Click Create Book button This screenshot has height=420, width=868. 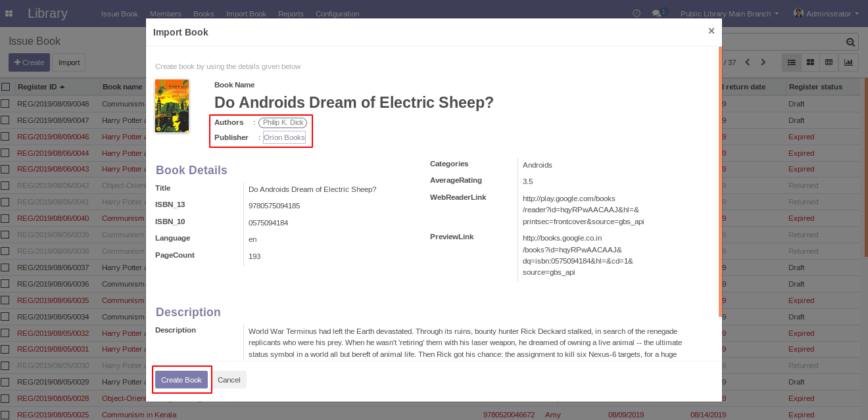[x=181, y=380]
